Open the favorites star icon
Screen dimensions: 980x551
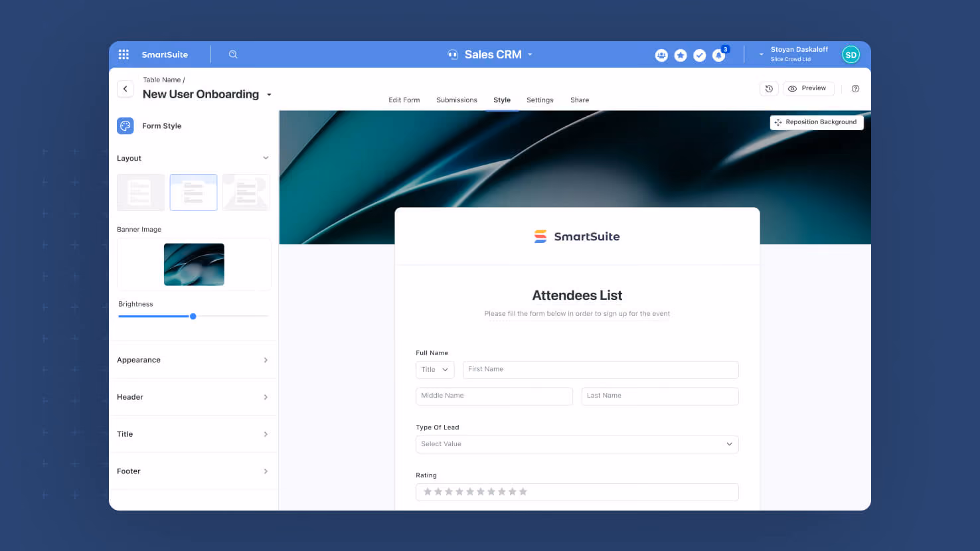681,55
